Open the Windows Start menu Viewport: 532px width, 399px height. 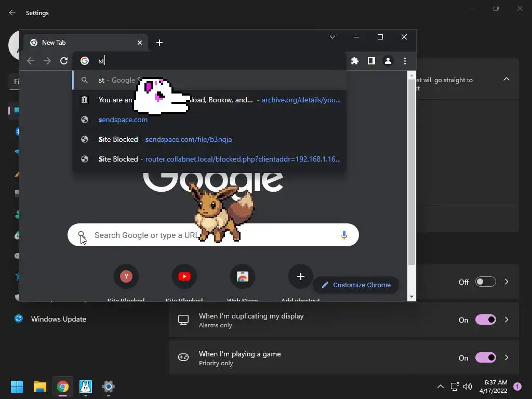point(17,387)
